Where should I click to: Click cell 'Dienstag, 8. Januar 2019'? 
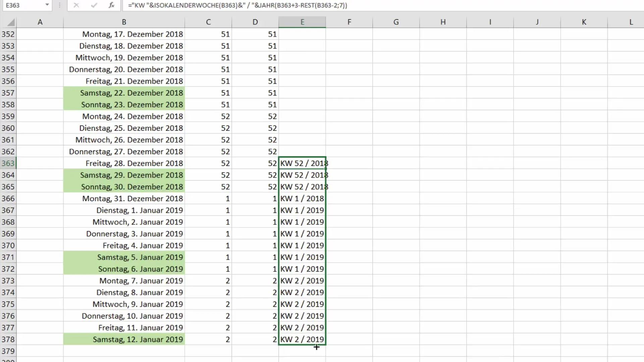coord(124,292)
